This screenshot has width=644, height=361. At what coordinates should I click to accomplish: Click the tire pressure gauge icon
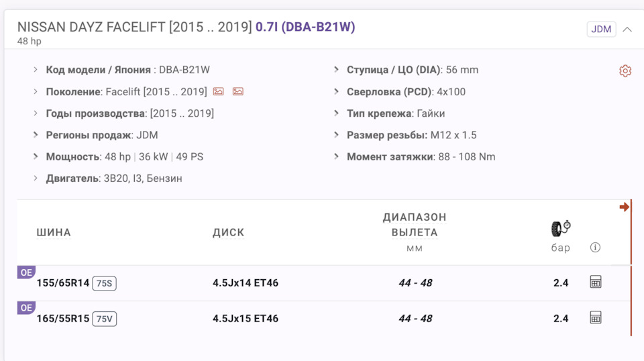click(561, 228)
